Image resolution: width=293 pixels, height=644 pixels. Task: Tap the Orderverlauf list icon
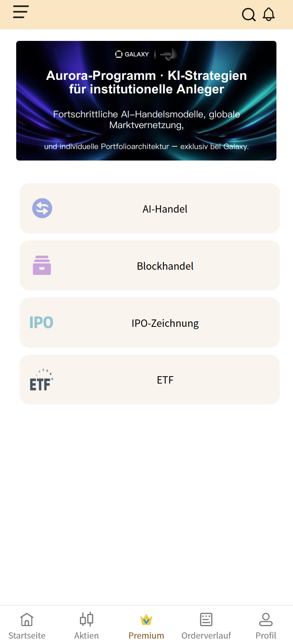(x=206, y=619)
